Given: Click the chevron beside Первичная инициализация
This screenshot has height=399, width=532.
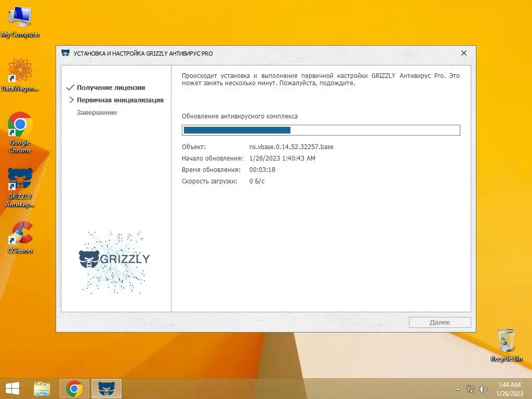Looking at the screenshot, I should tap(71, 100).
